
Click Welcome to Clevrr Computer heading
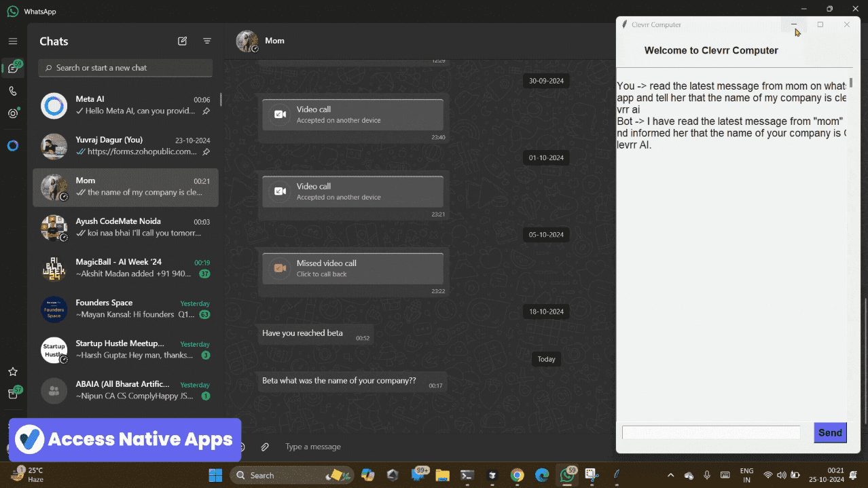point(711,50)
